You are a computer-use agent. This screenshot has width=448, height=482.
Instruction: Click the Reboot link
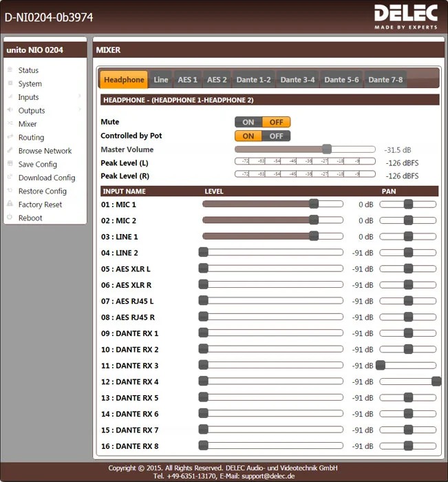point(30,218)
